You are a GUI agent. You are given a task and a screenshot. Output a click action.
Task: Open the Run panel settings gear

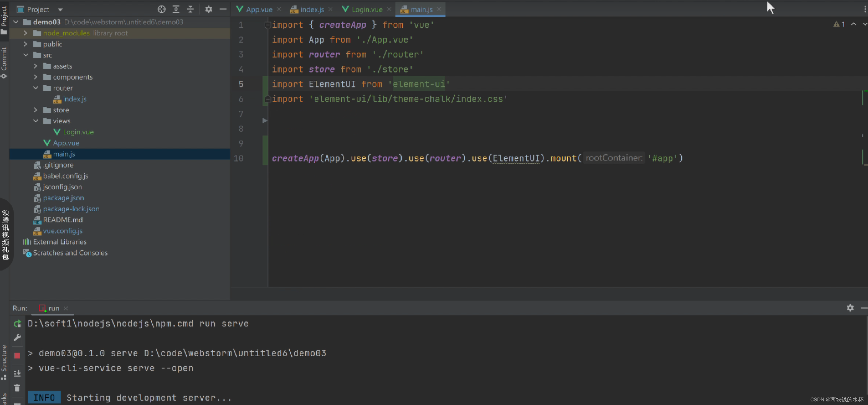[850, 308]
